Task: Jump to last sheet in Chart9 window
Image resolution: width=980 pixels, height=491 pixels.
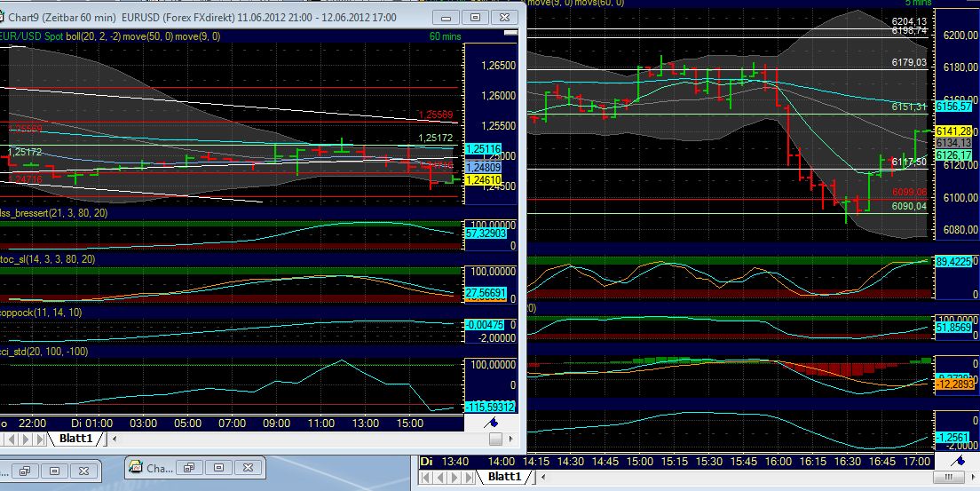Action: 41,440
